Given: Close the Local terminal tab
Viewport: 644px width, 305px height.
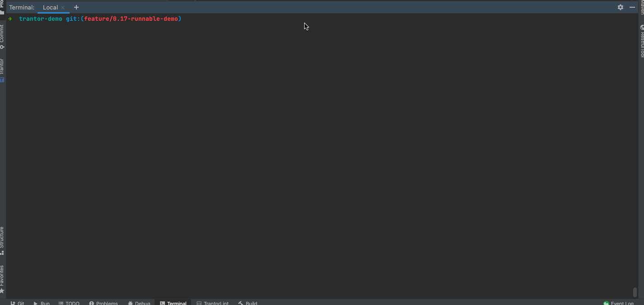Looking at the screenshot, I should coord(63,8).
